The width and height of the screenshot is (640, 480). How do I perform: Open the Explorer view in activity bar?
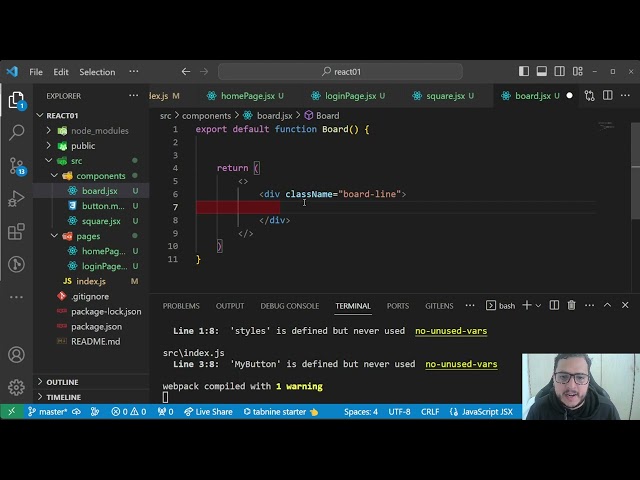pos(16,100)
